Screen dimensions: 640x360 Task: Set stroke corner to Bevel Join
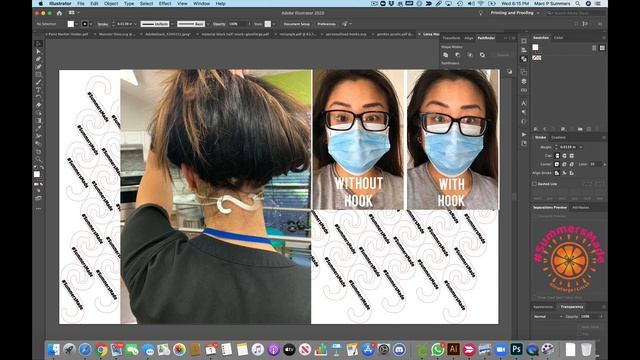(x=572, y=164)
